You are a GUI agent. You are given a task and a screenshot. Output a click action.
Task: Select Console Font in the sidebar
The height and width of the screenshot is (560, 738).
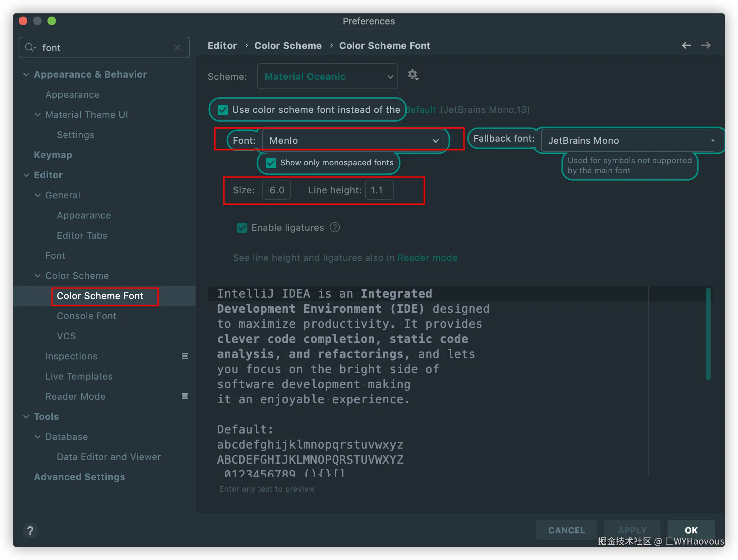[87, 316]
